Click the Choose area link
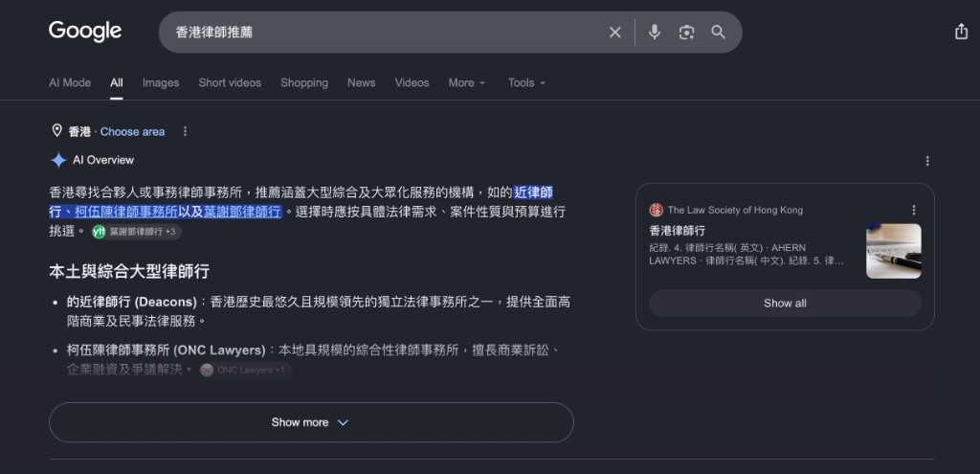The image size is (980, 474). [x=132, y=131]
